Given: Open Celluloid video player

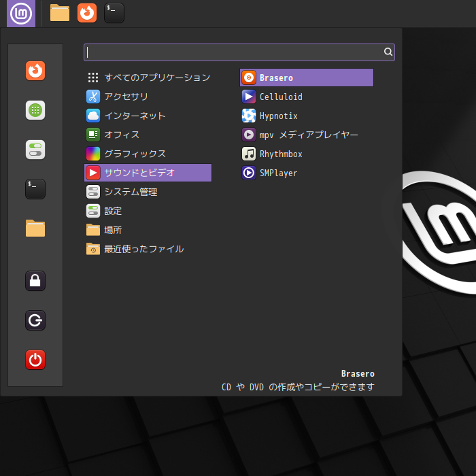Looking at the screenshot, I should [280, 97].
